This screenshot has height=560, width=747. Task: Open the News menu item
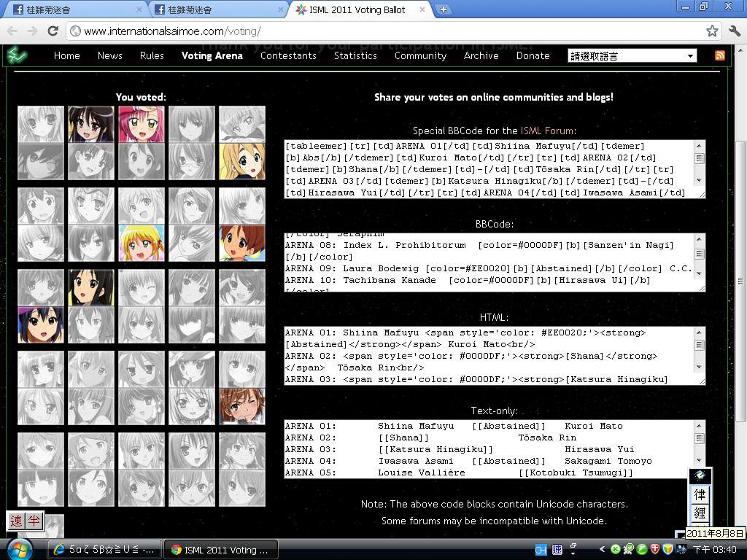coord(110,55)
